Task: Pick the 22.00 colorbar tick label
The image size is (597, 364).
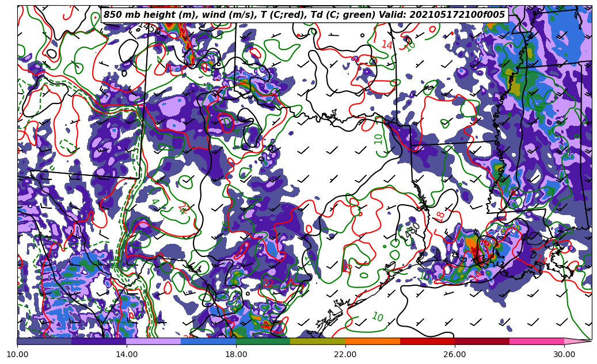Action: [x=345, y=354]
